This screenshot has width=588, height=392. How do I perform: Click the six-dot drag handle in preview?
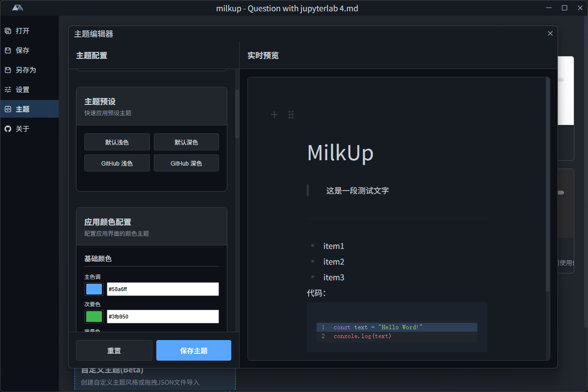291,114
